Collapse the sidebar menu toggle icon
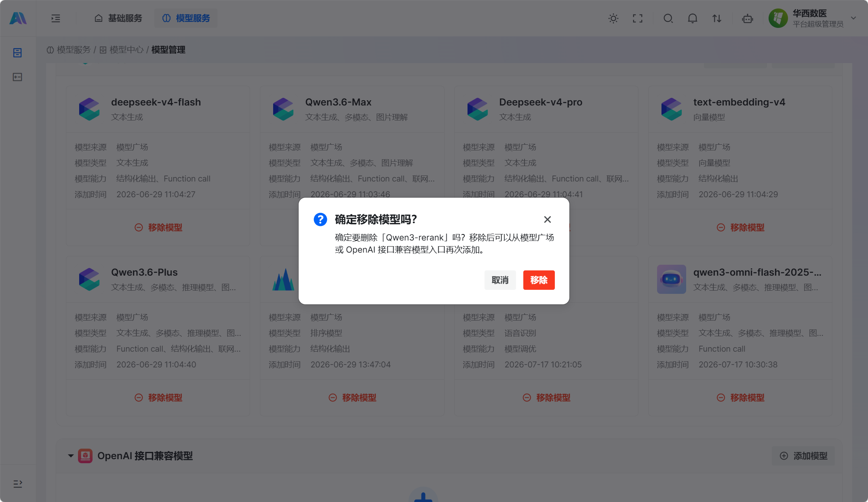 pos(56,18)
